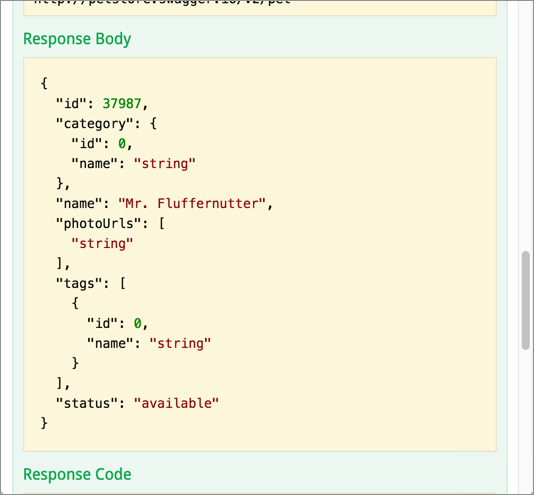Click the Response Body heading

(x=77, y=39)
